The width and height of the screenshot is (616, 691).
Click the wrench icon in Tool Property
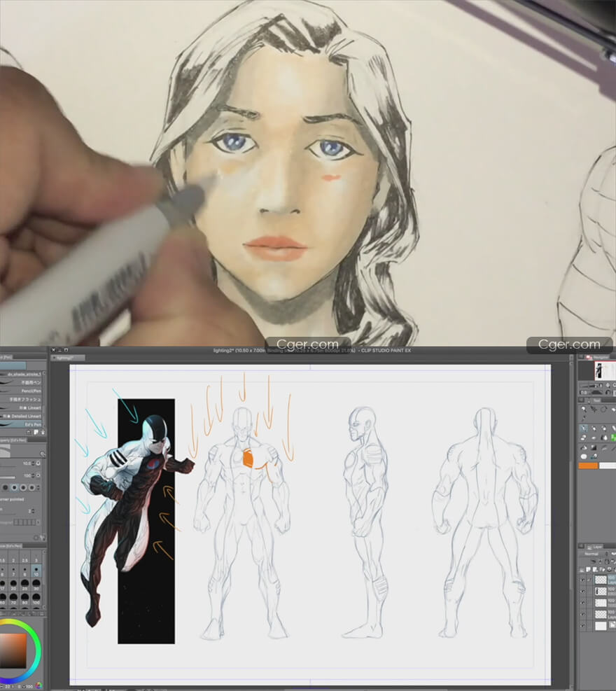(43, 454)
